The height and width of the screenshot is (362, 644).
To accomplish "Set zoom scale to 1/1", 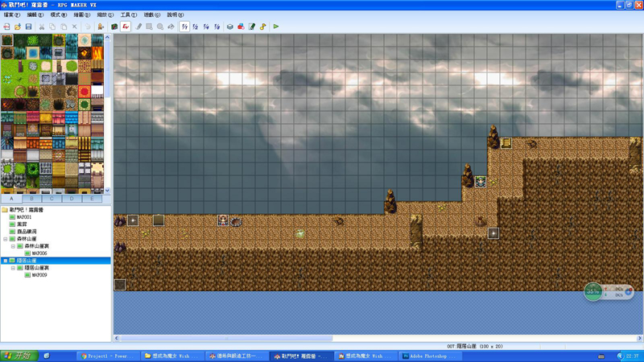I will (184, 27).
